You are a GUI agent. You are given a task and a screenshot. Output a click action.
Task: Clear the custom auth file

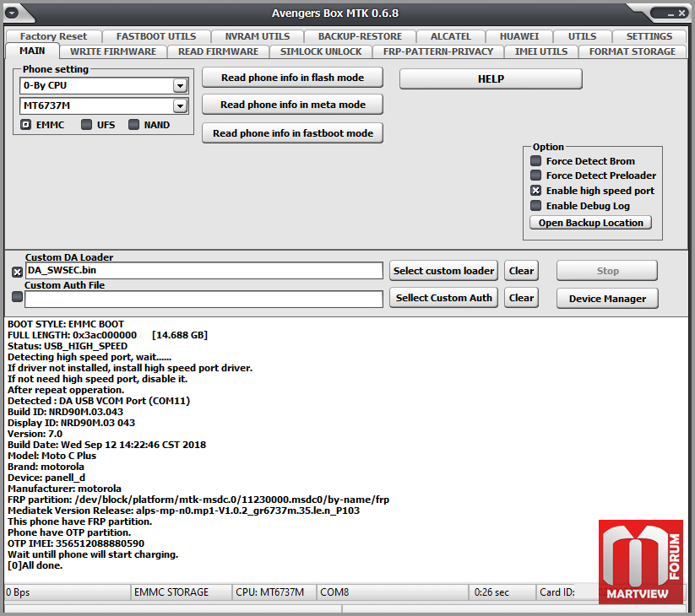click(521, 298)
